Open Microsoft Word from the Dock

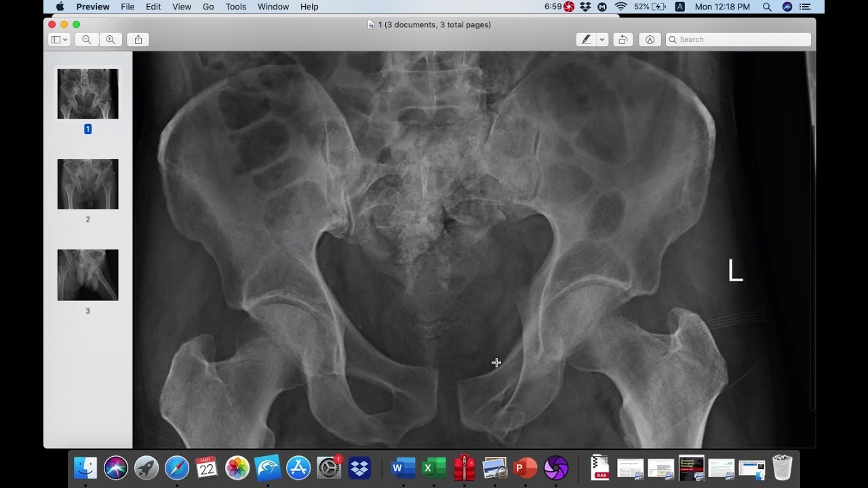pyautogui.click(x=402, y=468)
